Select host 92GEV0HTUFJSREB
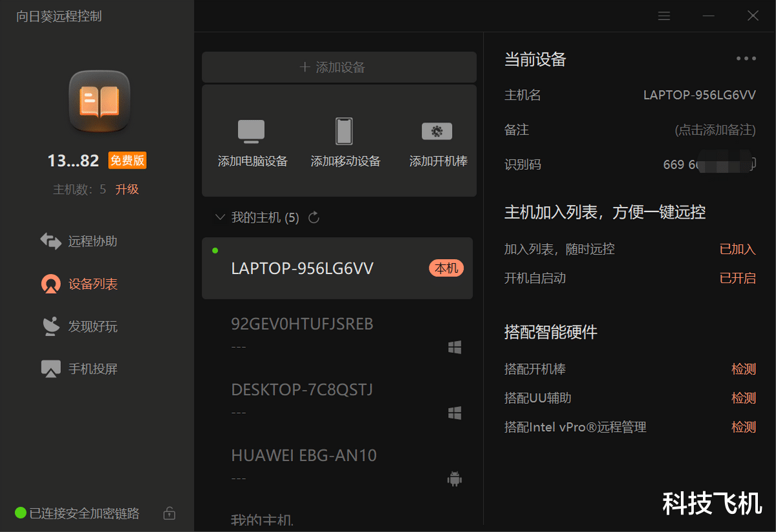This screenshot has height=532, width=776. [x=338, y=334]
